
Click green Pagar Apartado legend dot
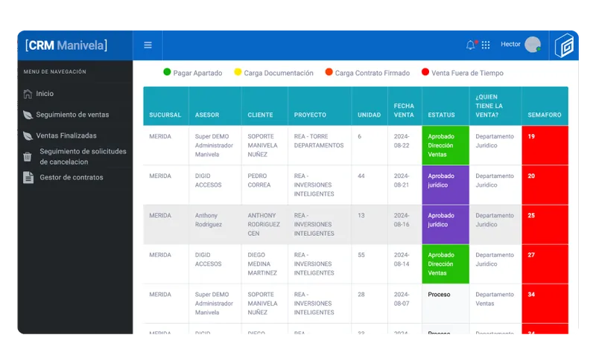(167, 71)
